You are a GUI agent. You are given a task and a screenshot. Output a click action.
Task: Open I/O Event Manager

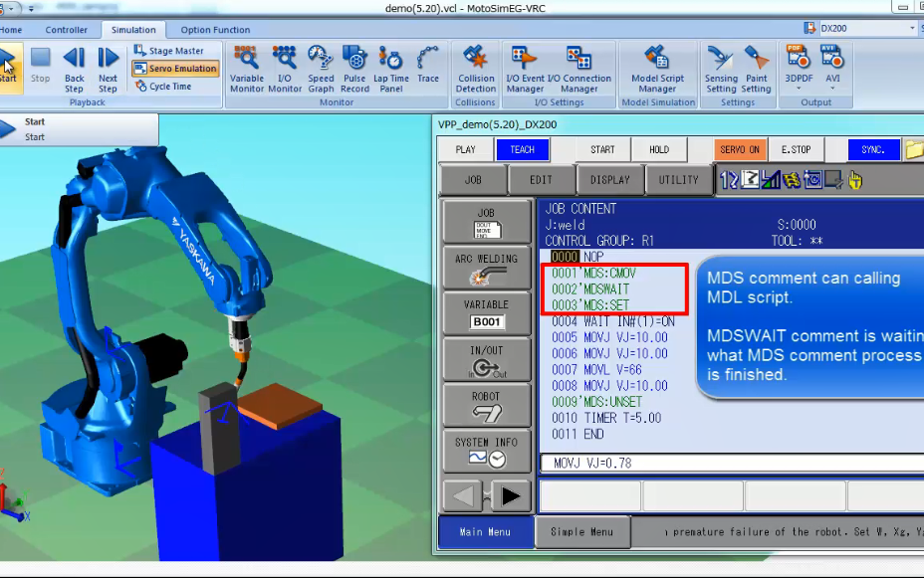(525, 70)
